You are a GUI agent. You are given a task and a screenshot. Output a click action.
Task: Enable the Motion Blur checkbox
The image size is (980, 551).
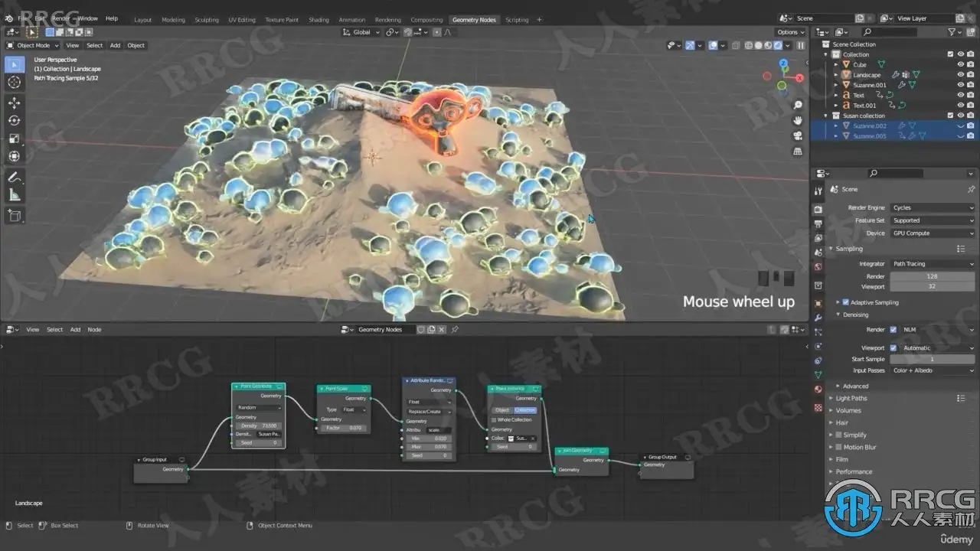click(838, 447)
